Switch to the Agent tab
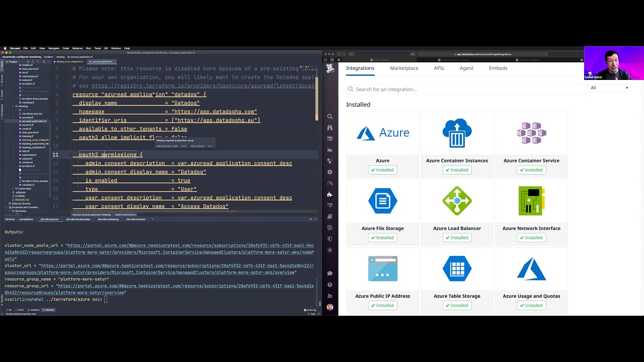Image resolution: width=644 pixels, height=362 pixels. (x=466, y=68)
